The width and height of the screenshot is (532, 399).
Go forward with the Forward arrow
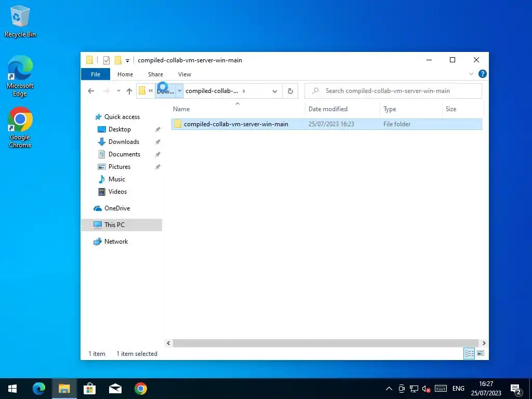(106, 91)
